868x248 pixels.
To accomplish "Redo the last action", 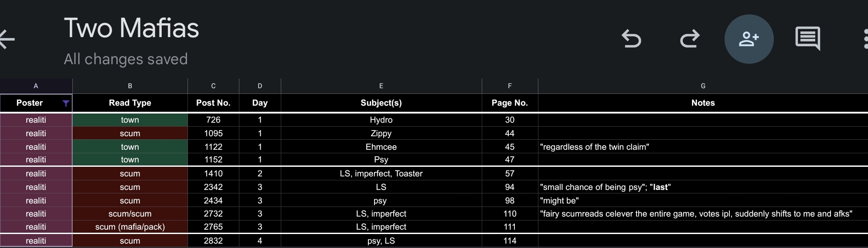I will pyautogui.click(x=690, y=39).
